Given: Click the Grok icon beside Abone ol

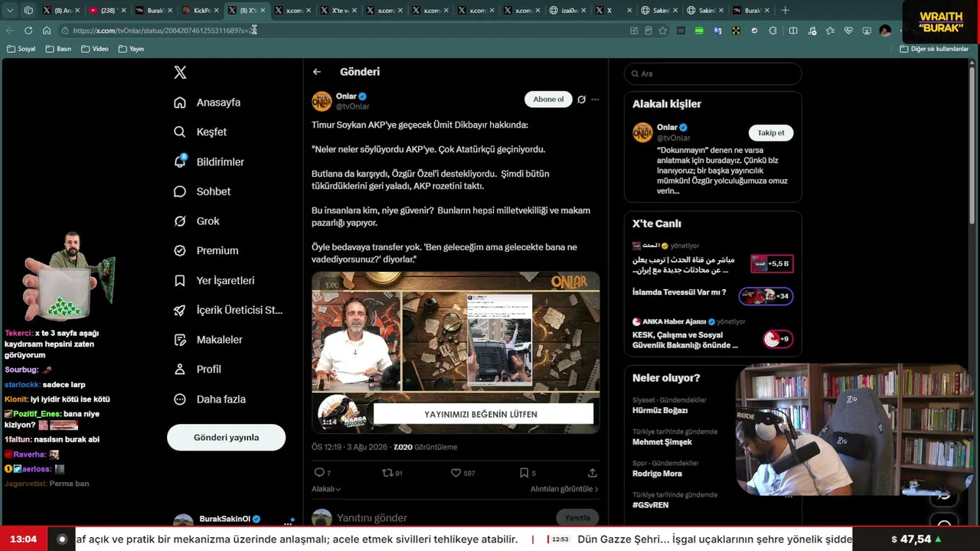Looking at the screenshot, I should click(x=581, y=99).
